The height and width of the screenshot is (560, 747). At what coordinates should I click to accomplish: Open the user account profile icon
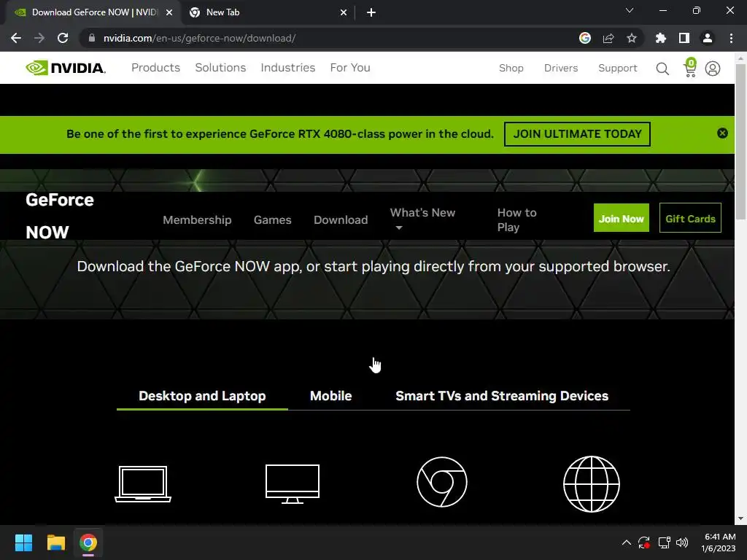(712, 69)
